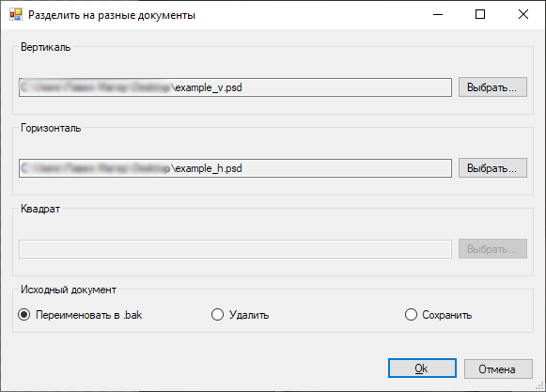546x392 pixels.
Task: Click disabled Выбрать... button in Квадрат group
Action: [x=492, y=249]
